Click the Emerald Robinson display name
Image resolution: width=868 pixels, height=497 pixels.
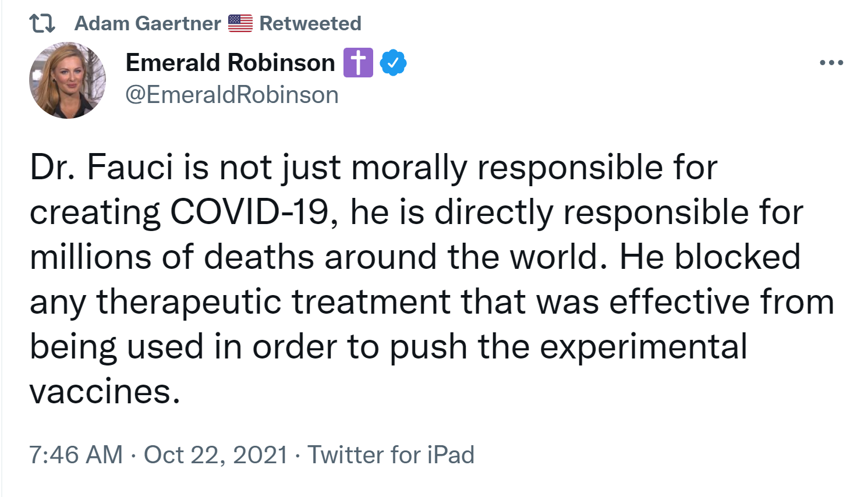click(230, 63)
